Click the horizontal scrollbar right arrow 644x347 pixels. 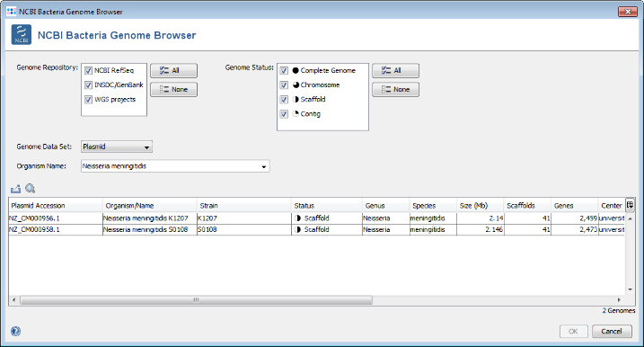coord(619,299)
